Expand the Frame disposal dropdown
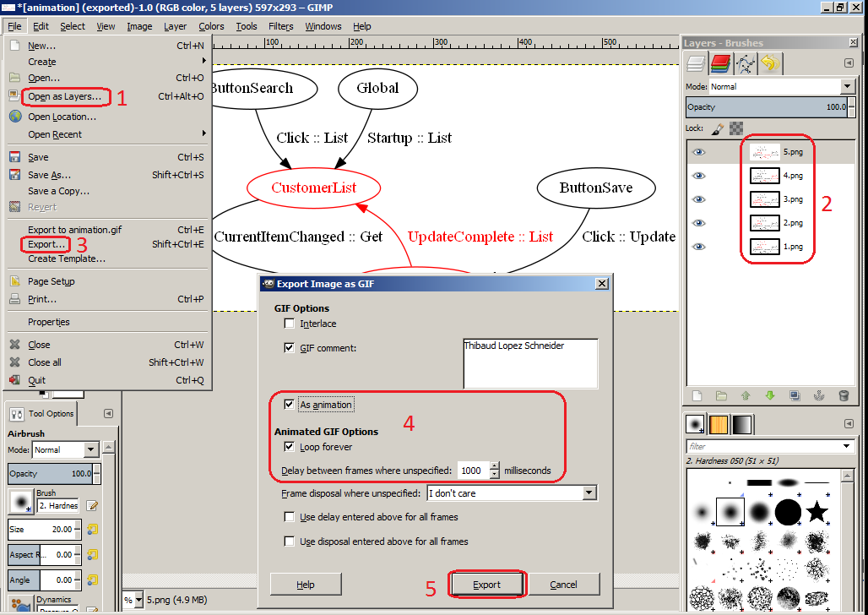Image resolution: width=868 pixels, height=615 pixels. [x=589, y=493]
